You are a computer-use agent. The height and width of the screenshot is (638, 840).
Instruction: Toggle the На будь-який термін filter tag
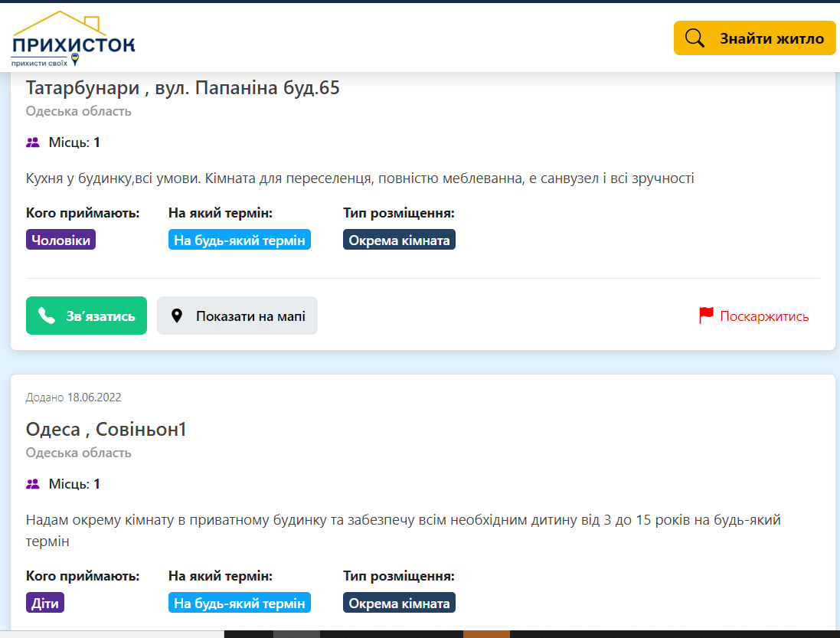239,239
